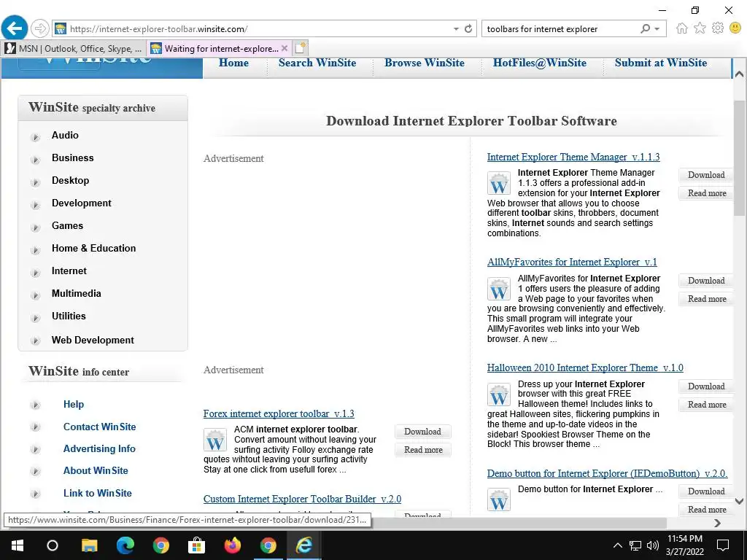Screen dimensions: 747x560
Task: Click the search magnifier icon
Action: click(x=645, y=28)
